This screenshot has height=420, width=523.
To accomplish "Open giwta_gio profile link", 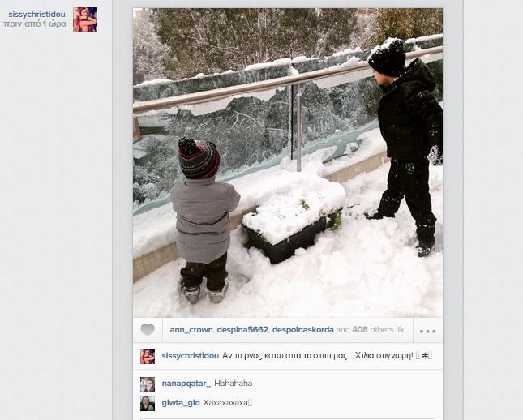I will tap(181, 403).
